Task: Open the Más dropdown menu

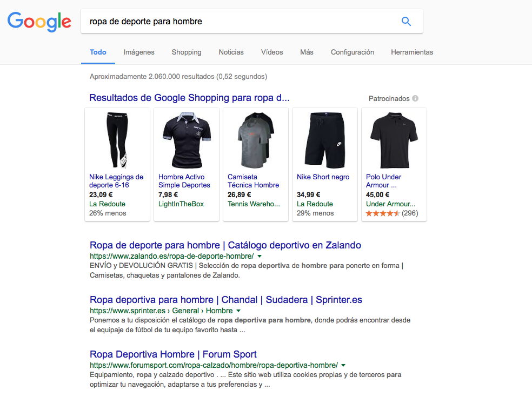Action: (307, 52)
